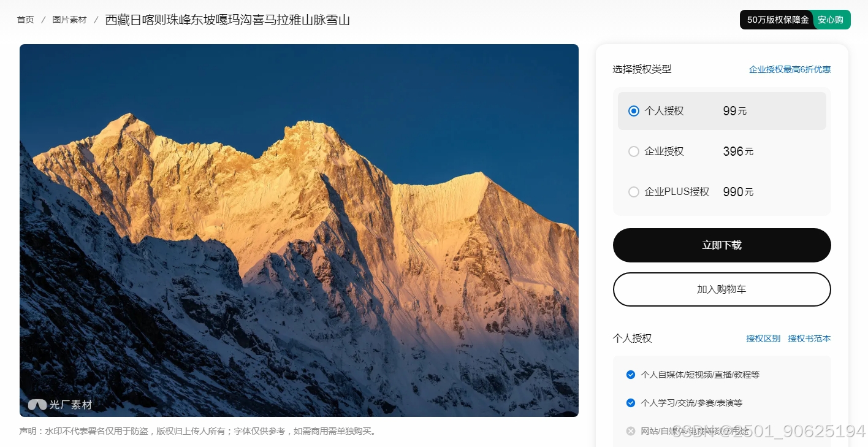Click the 99元 personal license price
Viewport: 868px width, 447px height.
[735, 111]
